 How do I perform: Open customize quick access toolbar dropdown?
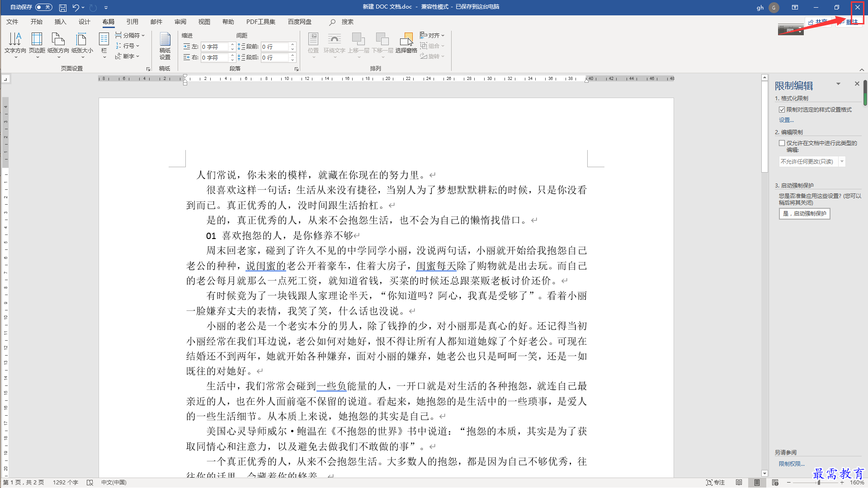[106, 8]
